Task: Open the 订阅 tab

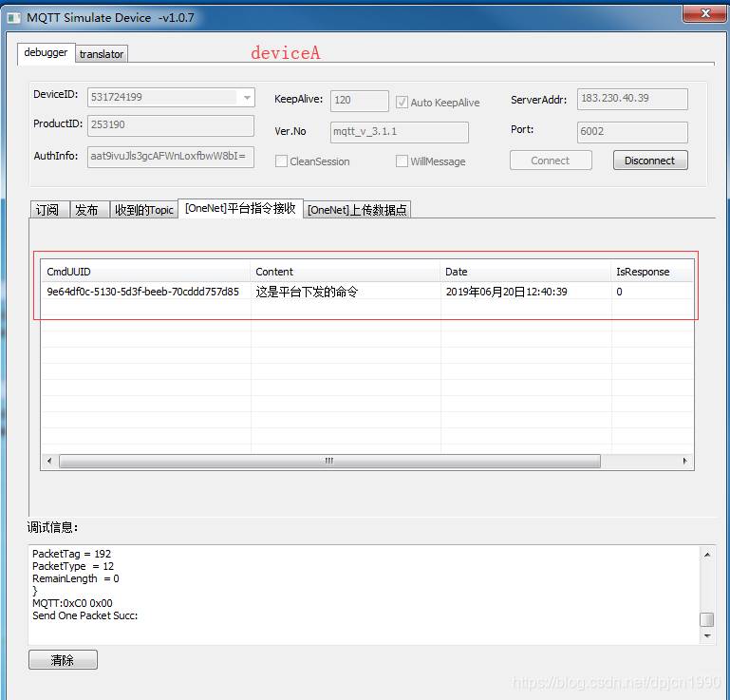Action: point(49,210)
